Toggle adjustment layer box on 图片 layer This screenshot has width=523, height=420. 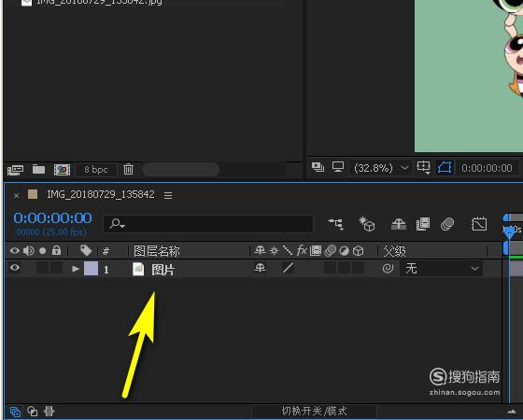pyautogui.click(x=345, y=267)
